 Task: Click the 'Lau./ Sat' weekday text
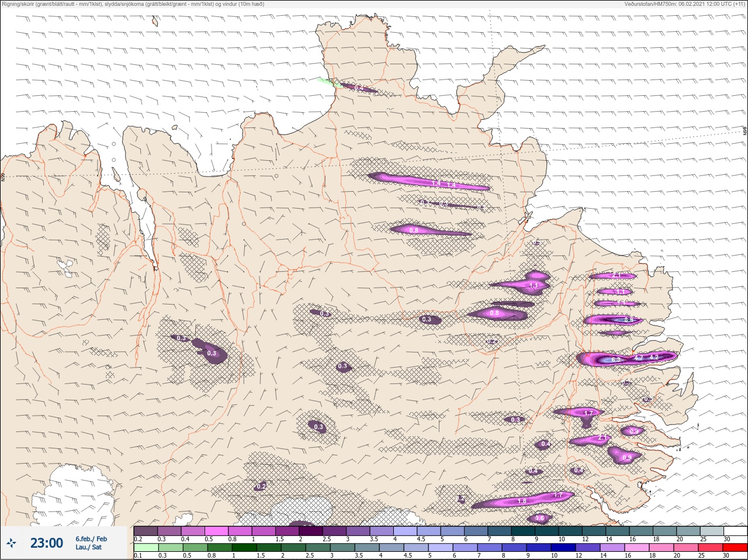point(88,547)
